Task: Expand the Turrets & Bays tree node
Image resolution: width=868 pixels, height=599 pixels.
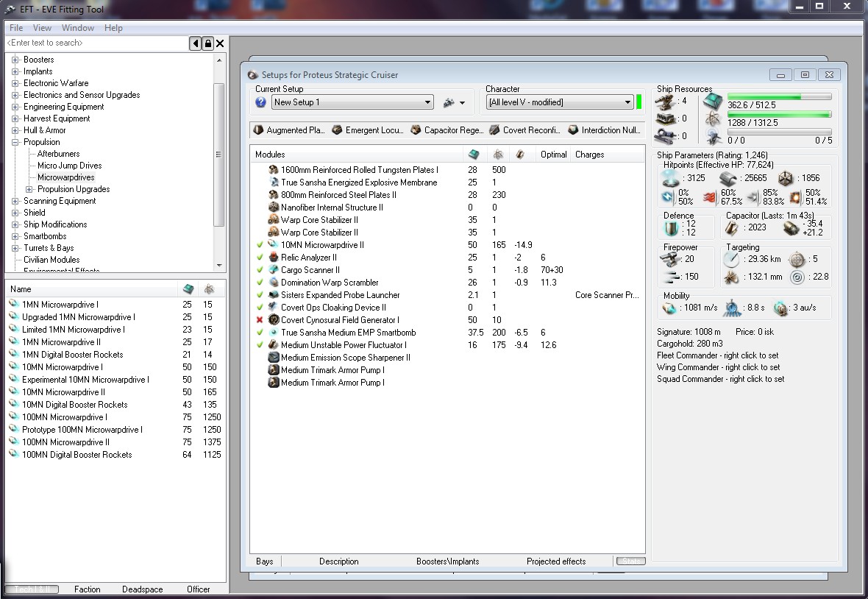Action: (x=15, y=248)
